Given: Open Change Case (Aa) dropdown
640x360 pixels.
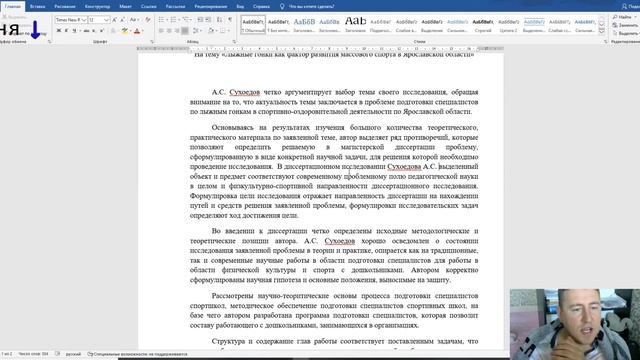Looking at the screenshot, I should click(134, 20).
